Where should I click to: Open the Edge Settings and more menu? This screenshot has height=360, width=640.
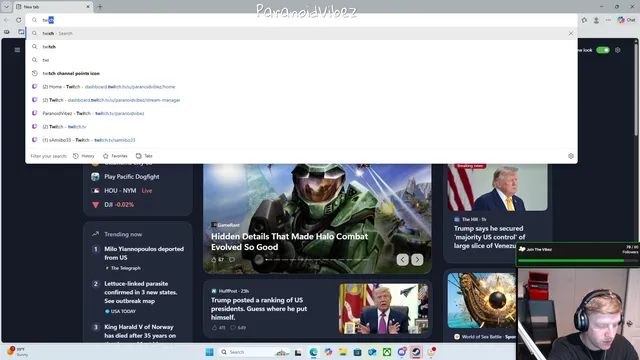[x=608, y=20]
